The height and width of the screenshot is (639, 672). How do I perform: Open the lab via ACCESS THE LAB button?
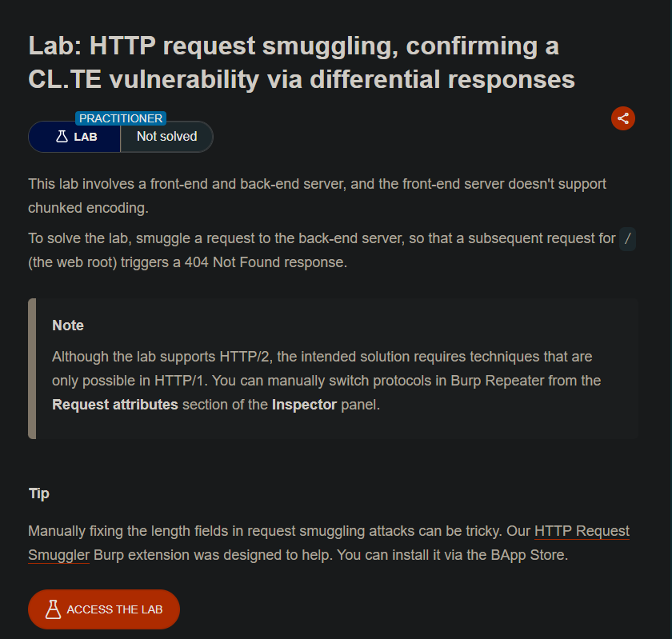click(x=104, y=609)
